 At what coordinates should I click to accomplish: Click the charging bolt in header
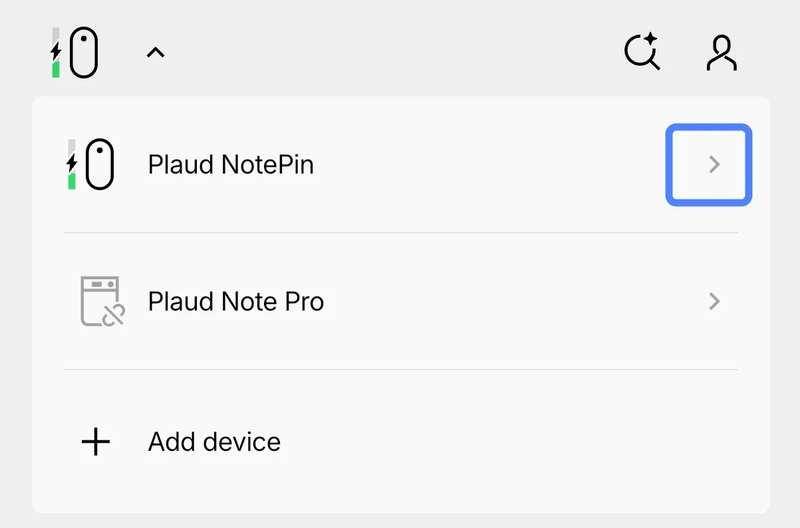click(x=56, y=50)
